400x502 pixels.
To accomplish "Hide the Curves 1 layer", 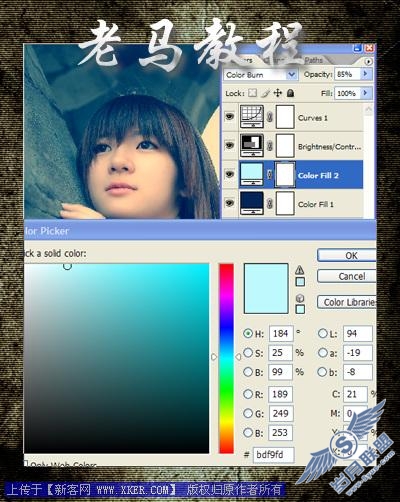I will [x=230, y=117].
